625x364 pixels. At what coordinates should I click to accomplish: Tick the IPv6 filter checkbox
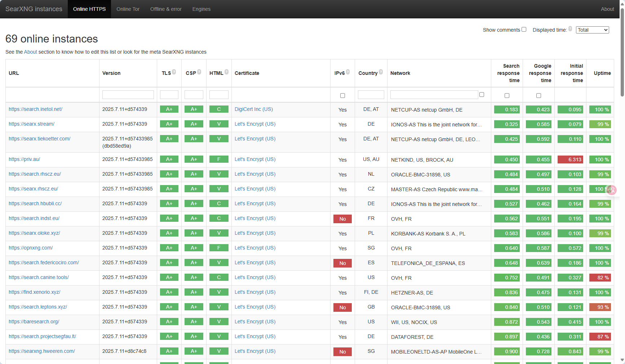pos(342,96)
